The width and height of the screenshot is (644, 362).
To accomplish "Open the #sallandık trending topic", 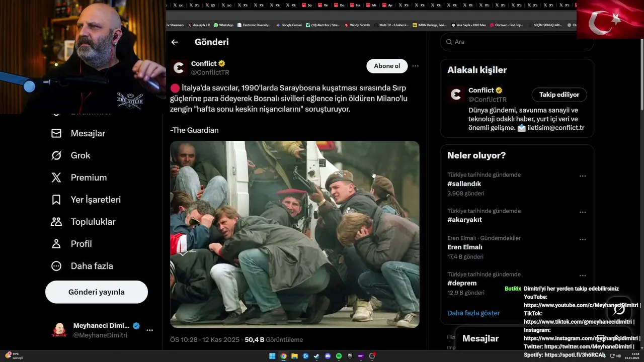I will point(464,184).
